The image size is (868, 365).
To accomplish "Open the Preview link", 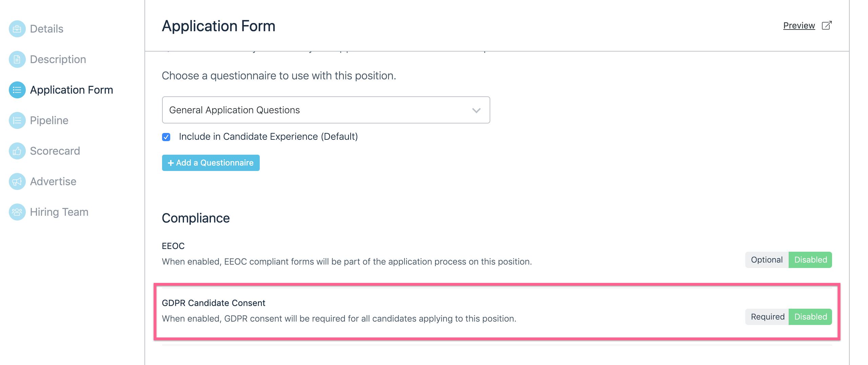I will tap(799, 25).
